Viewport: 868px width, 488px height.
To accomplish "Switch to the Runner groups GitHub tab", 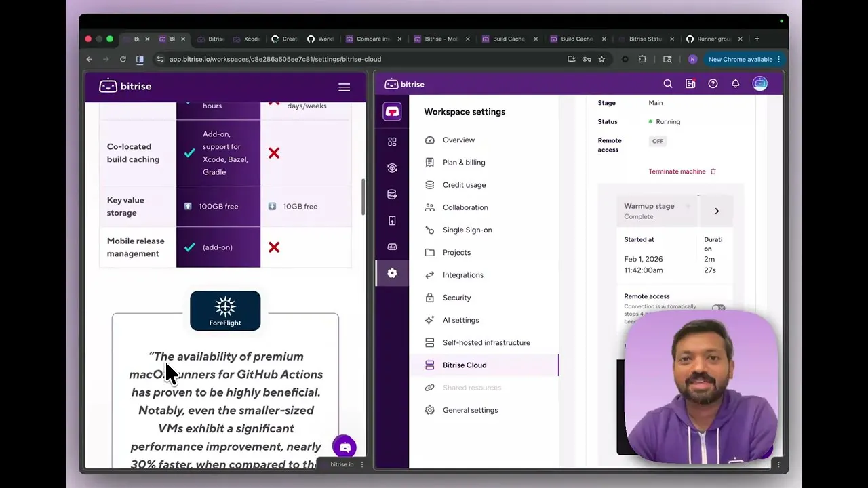I will click(713, 39).
